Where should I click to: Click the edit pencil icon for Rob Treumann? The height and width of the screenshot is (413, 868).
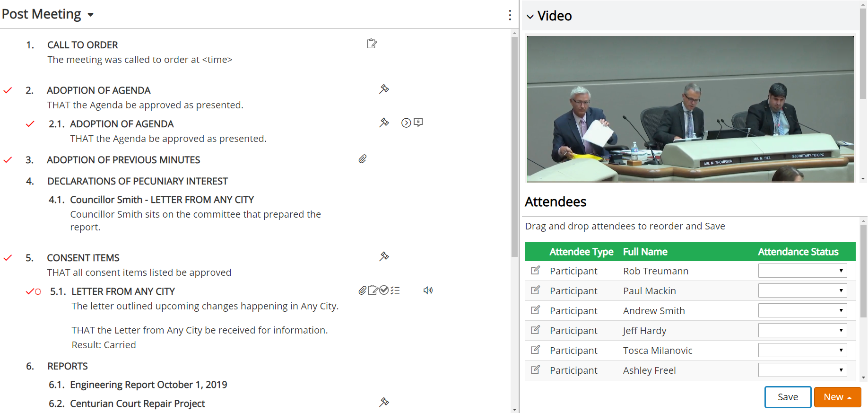coord(535,271)
